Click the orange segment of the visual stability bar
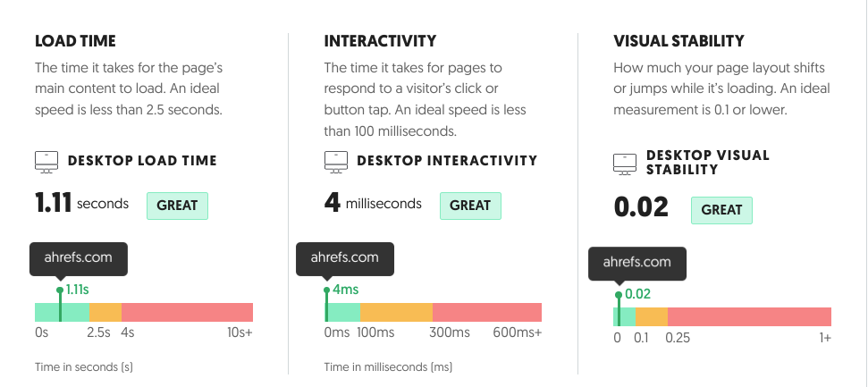This screenshot has height=387, width=868. tap(652, 316)
